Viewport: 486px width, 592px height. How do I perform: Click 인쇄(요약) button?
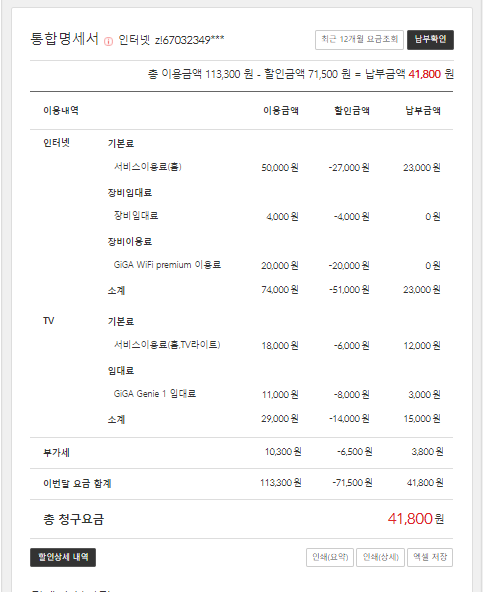pos(330,557)
